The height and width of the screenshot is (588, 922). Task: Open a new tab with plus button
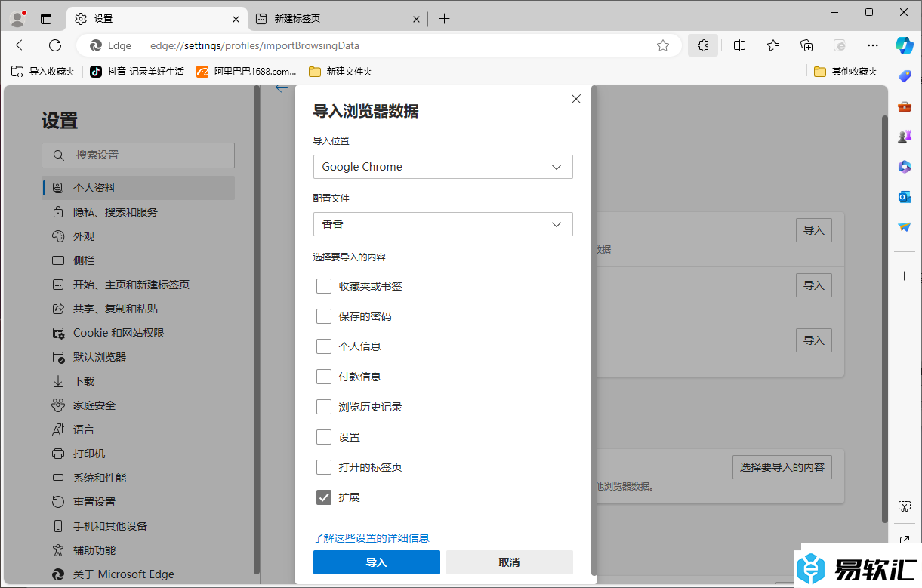click(444, 19)
